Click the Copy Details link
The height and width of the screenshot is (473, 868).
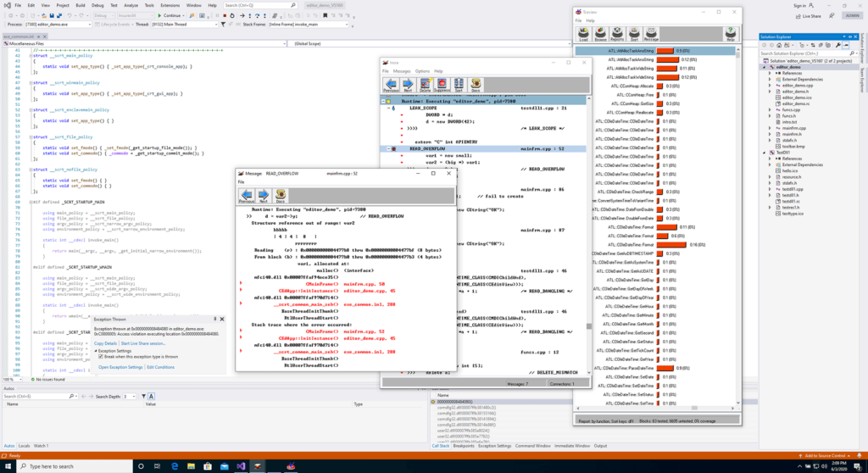[105, 343]
